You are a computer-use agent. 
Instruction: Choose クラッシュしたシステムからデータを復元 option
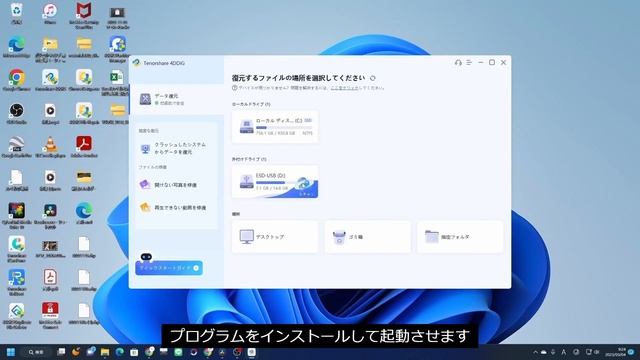click(x=176, y=148)
